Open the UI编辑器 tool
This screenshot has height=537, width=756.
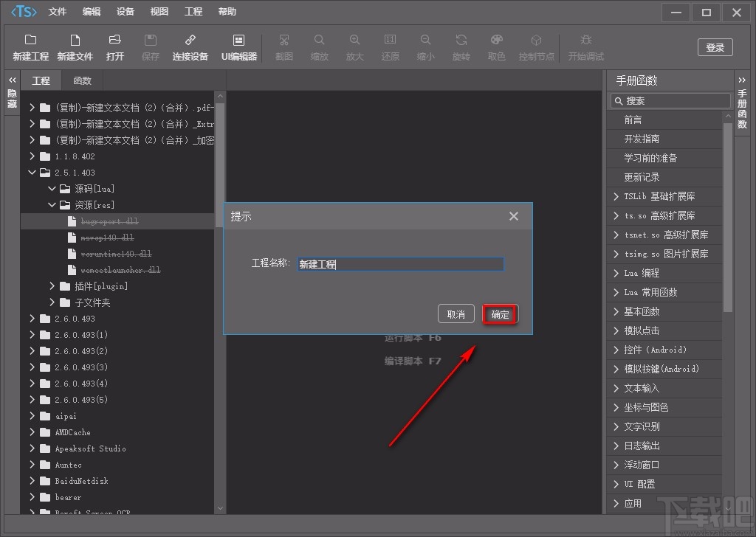pyautogui.click(x=238, y=47)
